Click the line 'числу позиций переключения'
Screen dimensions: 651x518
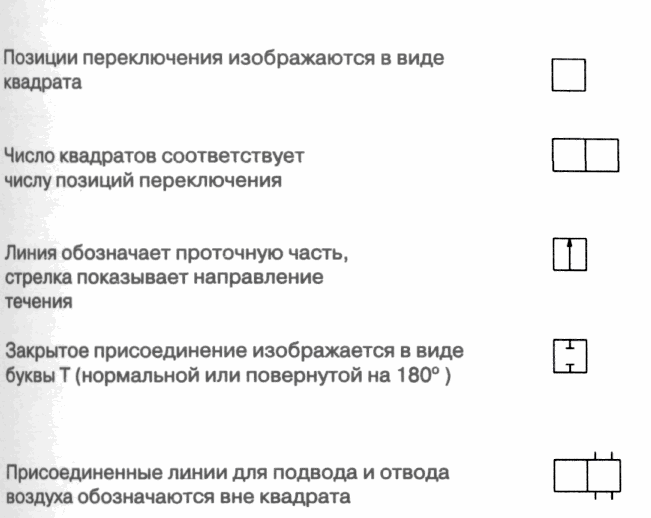pyautogui.click(x=143, y=181)
